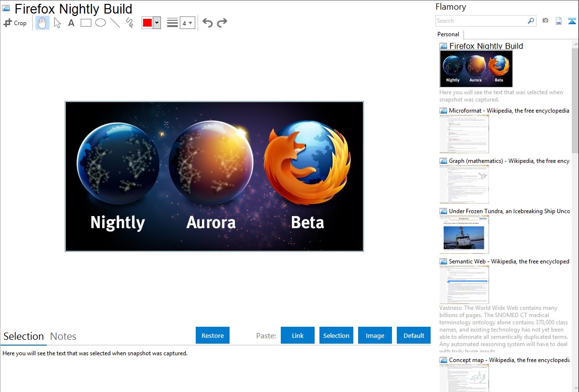Click the search magnifier icon
The height and width of the screenshot is (392, 579).
click(x=531, y=21)
